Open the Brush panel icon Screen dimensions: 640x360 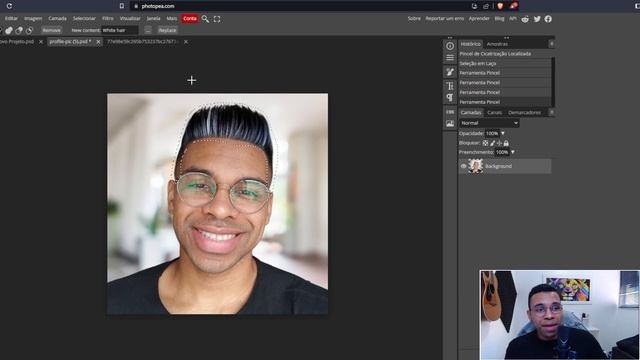coord(450,72)
